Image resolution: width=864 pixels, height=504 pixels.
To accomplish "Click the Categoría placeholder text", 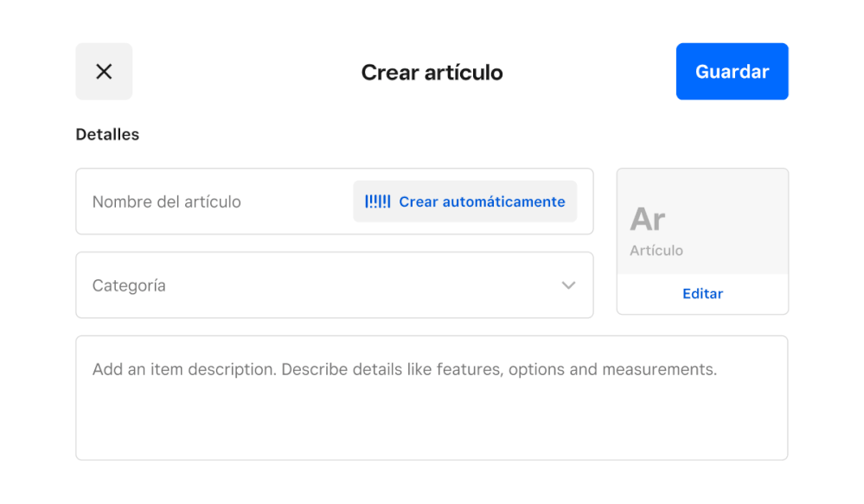I will 129,285.
